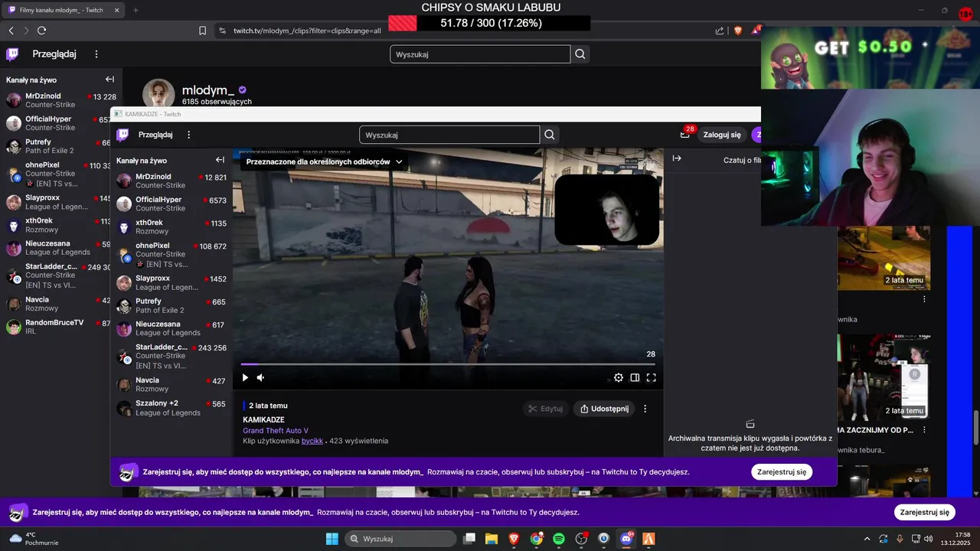
Task: Click the Edytuj button
Action: 545,409
